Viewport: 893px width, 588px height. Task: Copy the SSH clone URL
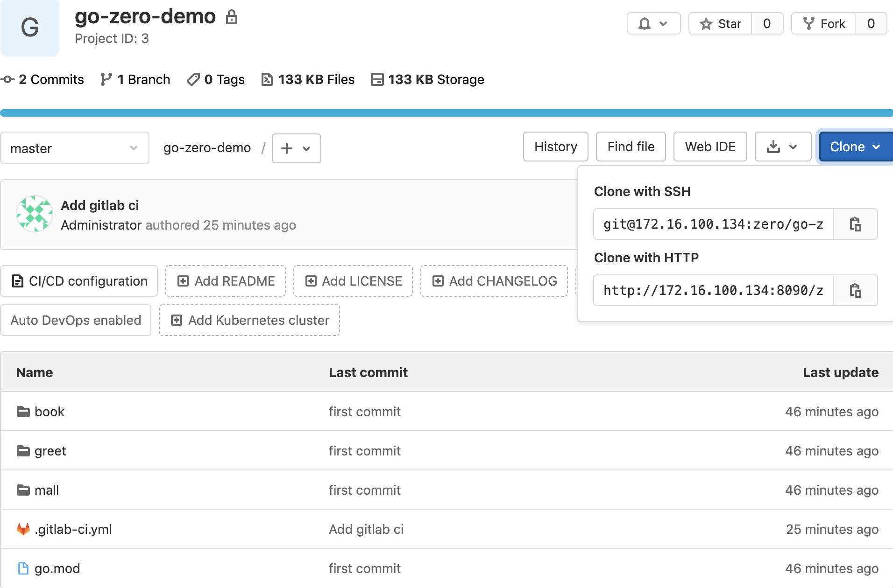pos(855,224)
